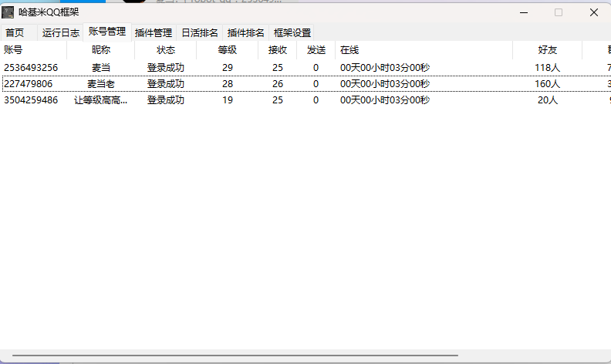Click the horizontal scrollbar at bottom
The height and width of the screenshot is (364, 611).
(231, 356)
